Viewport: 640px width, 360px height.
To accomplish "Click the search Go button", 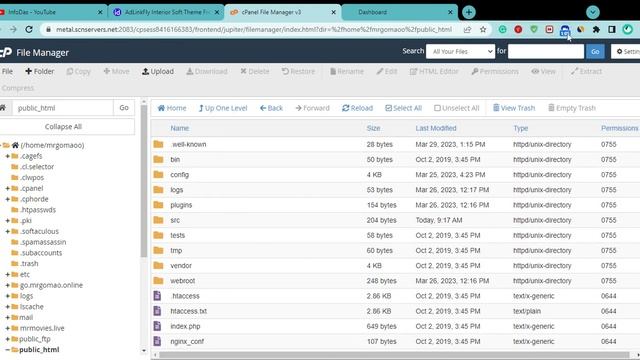I will [595, 51].
